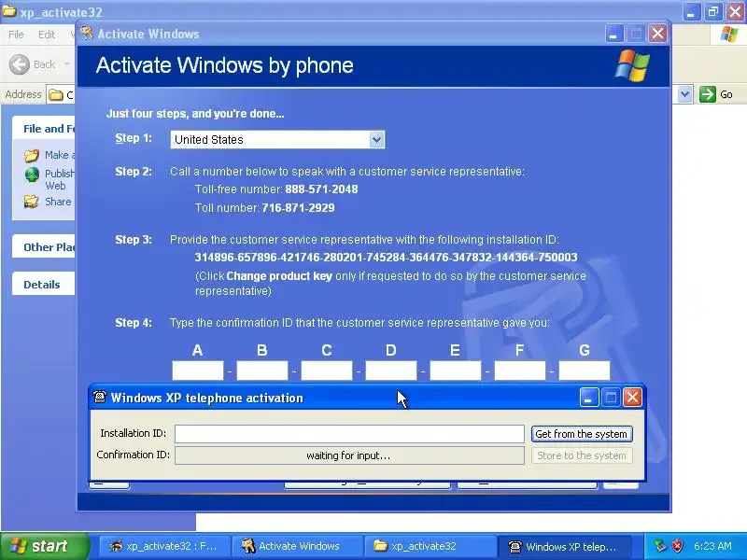The width and height of the screenshot is (747, 560).
Task: Click the Share folder icon
Action: [x=32, y=202]
